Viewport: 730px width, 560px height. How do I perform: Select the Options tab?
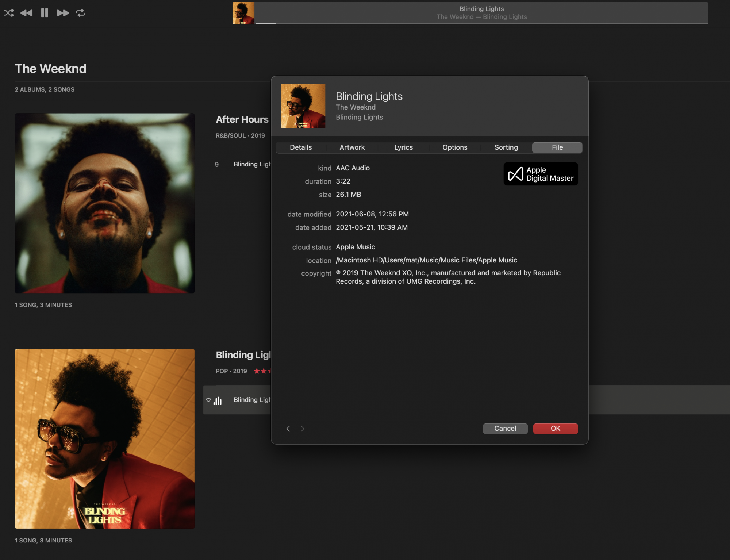tap(454, 147)
